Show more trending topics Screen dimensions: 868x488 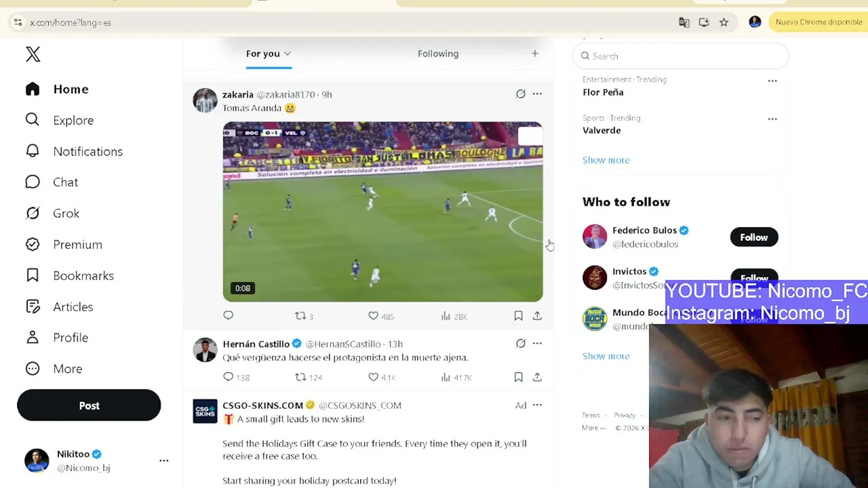(x=606, y=160)
